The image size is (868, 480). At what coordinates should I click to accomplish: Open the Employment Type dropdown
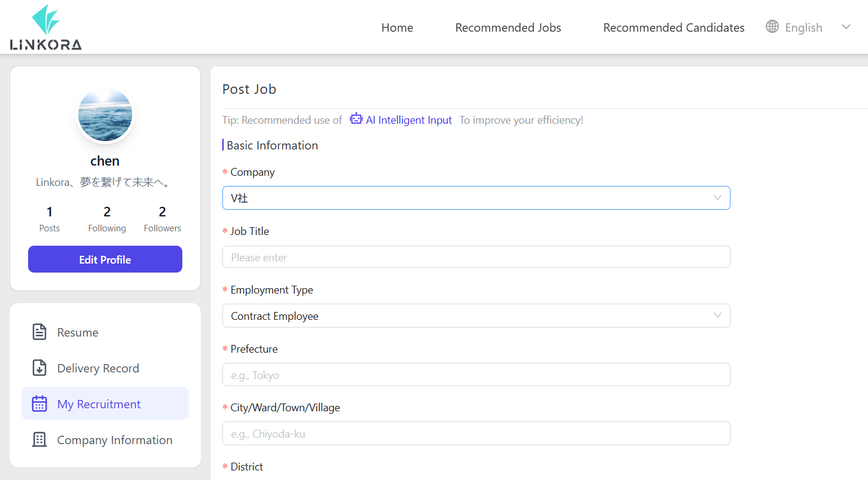[x=476, y=316]
